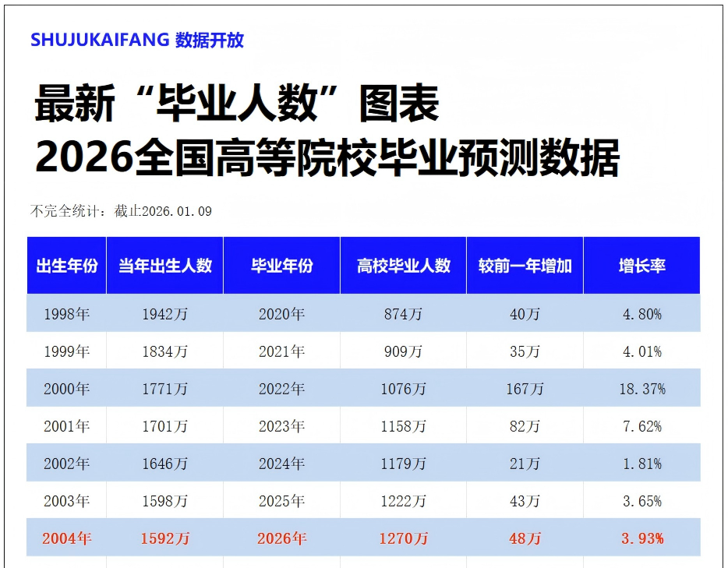This screenshot has height=568, width=728.
Task: Click the 1179万 graduates cell
Action: (x=404, y=464)
